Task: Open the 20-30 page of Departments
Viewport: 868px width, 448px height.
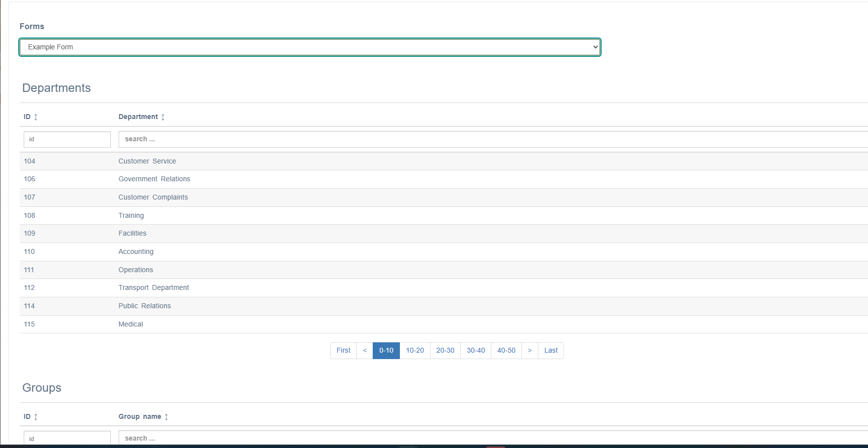Action: pyautogui.click(x=445, y=351)
